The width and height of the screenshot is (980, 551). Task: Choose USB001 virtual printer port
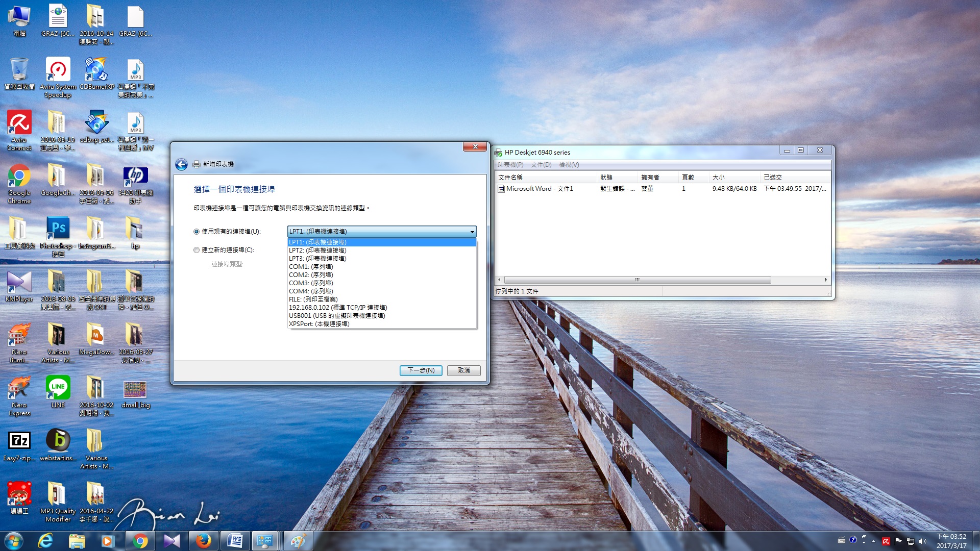[x=382, y=316]
